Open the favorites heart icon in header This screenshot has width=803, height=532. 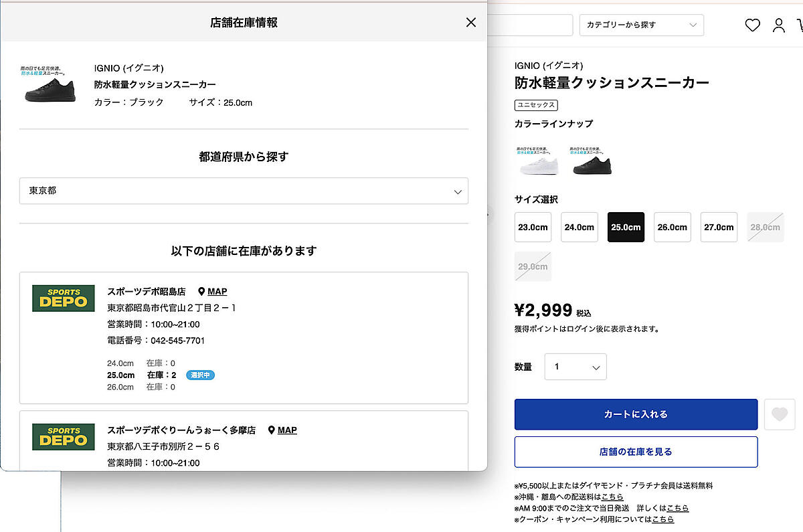click(x=753, y=25)
